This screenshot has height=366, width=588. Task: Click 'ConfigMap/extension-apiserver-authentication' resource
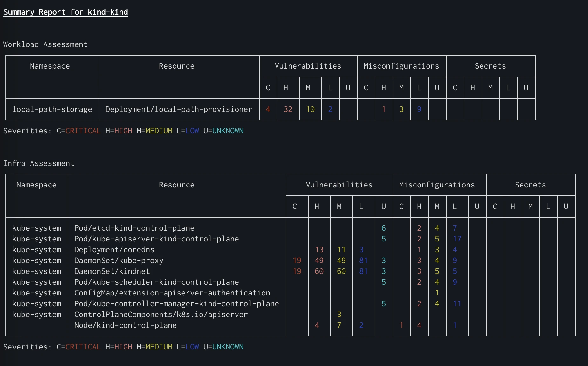(x=172, y=293)
